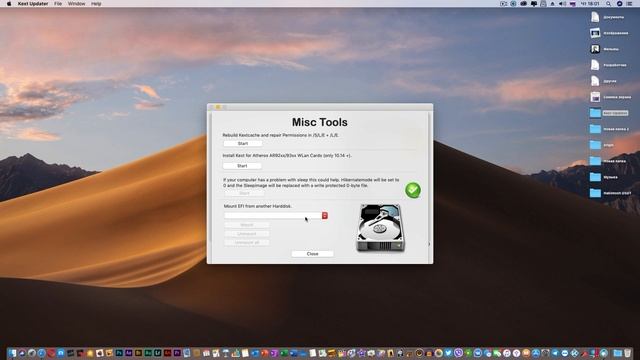The width and height of the screenshot is (640, 360).
Task: Click the hard disk drive image
Action: [x=380, y=228]
